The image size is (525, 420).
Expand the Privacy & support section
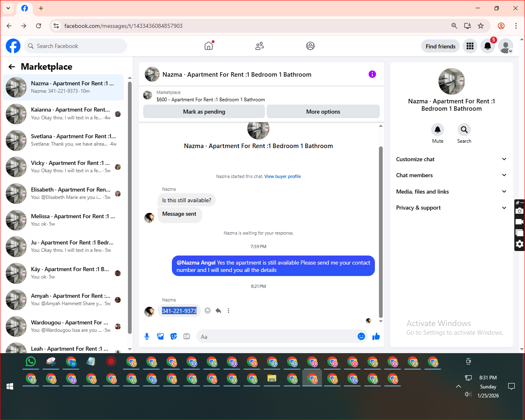452,208
